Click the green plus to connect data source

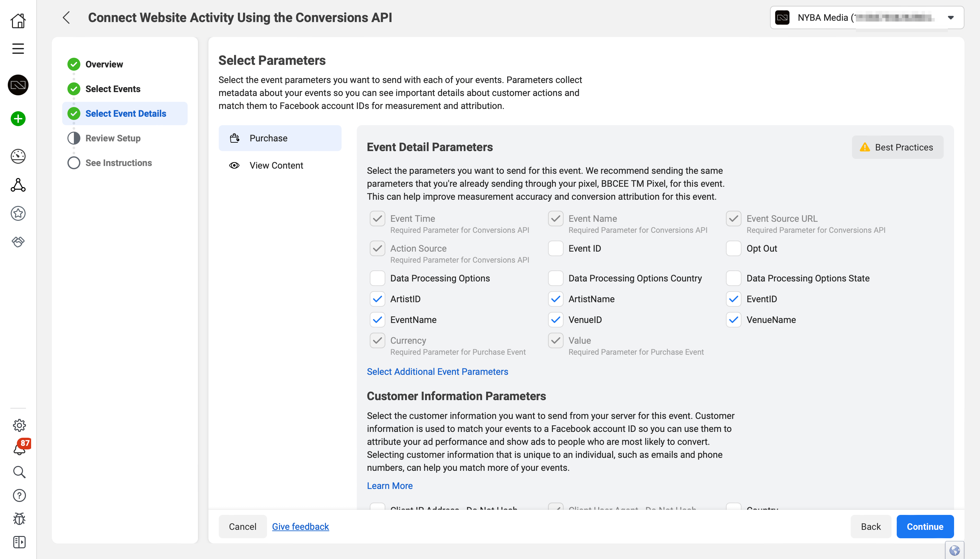tap(18, 118)
